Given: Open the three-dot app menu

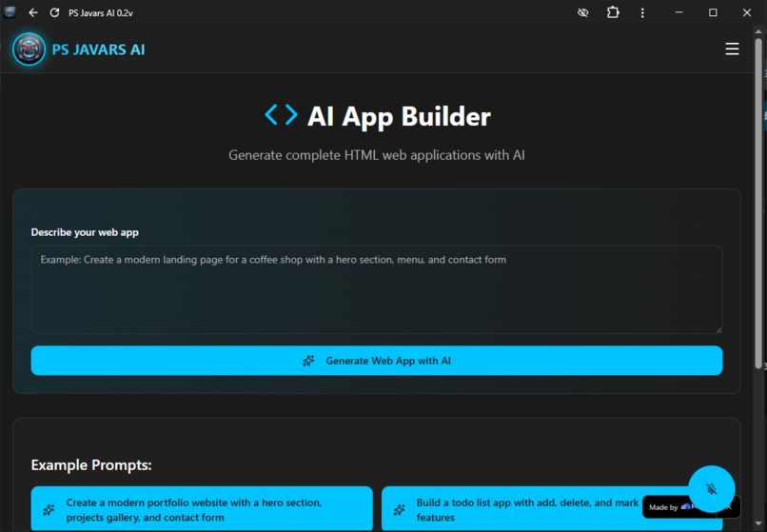Looking at the screenshot, I should pos(642,12).
